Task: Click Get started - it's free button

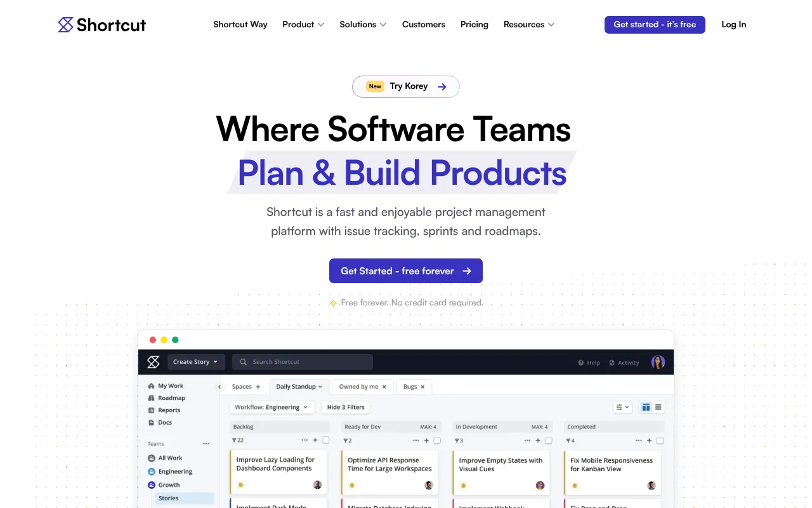Action: click(x=655, y=25)
